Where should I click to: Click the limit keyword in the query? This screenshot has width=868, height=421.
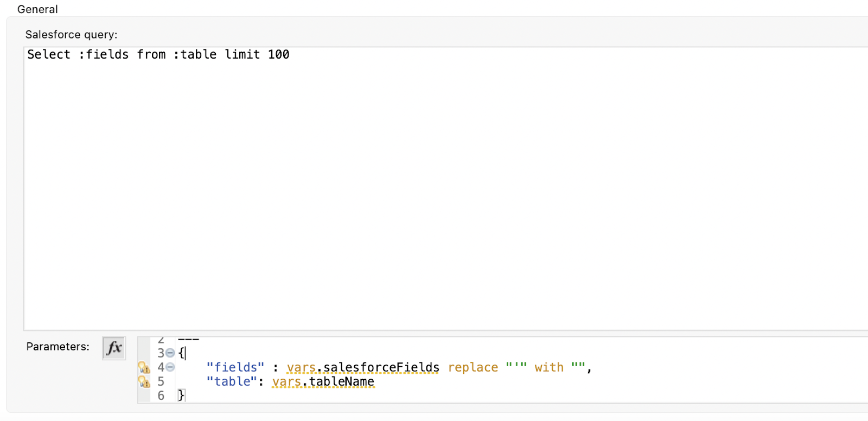pyautogui.click(x=242, y=54)
